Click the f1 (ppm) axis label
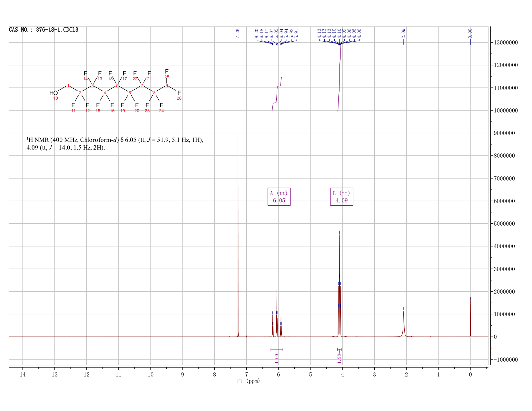 248,381
